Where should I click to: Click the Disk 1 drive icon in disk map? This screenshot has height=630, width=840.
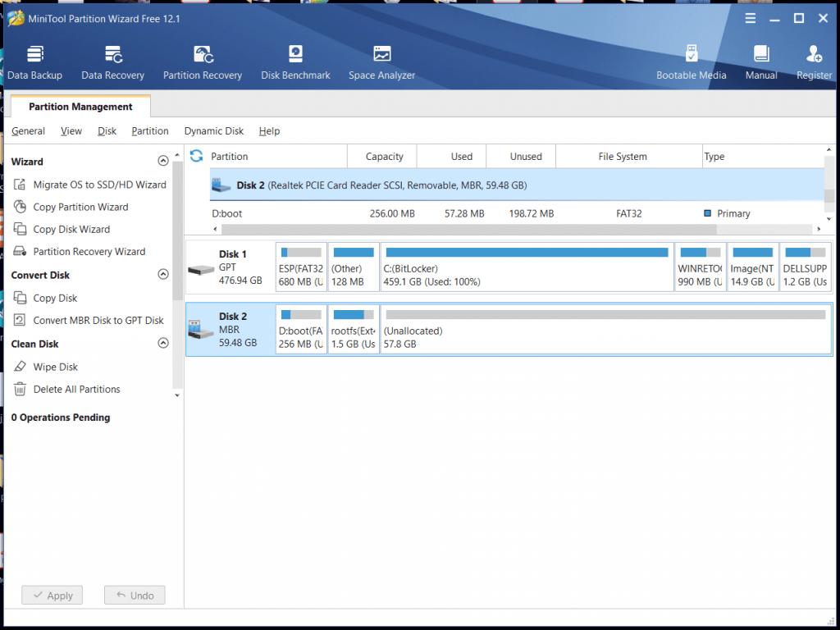click(x=201, y=269)
